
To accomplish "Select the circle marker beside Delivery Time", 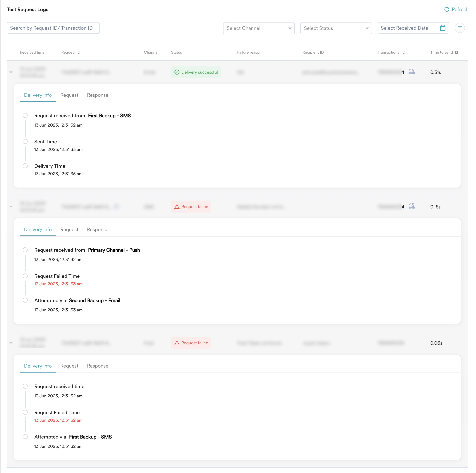I will (x=25, y=166).
